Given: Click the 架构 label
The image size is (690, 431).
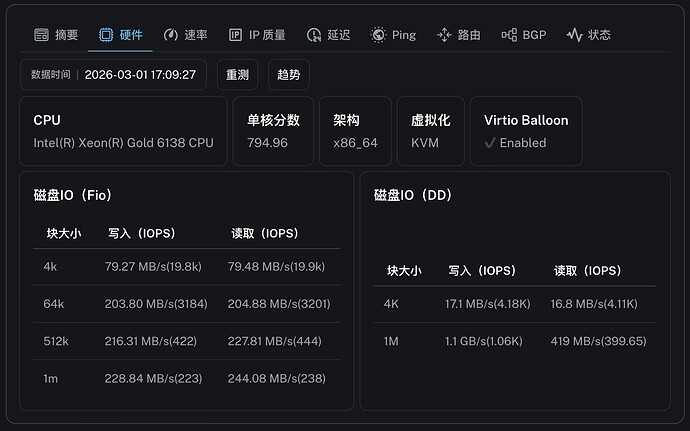Looking at the screenshot, I should (346, 120).
